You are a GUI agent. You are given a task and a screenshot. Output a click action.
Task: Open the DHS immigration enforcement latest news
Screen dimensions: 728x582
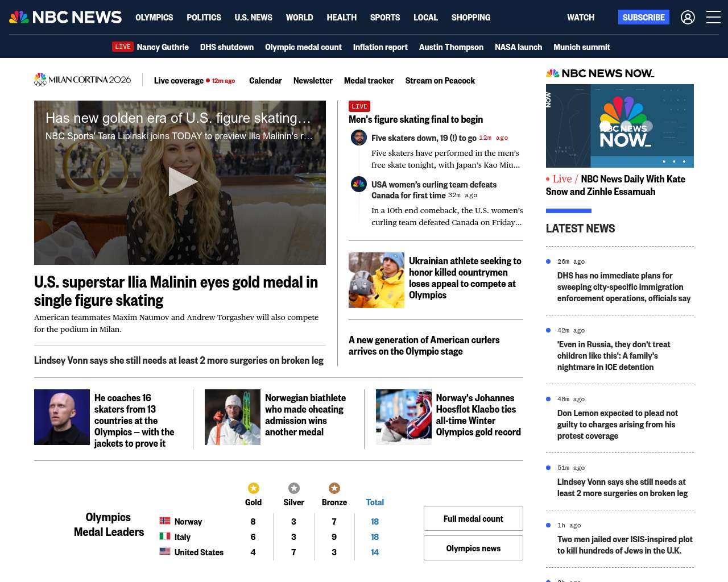click(624, 287)
